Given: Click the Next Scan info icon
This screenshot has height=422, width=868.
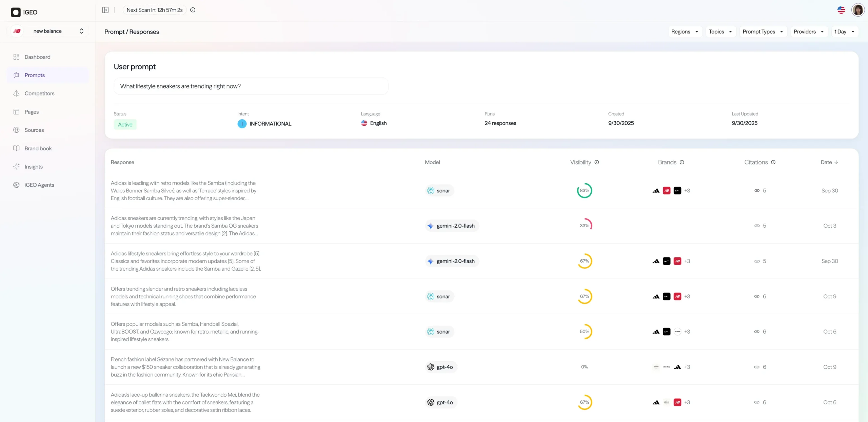Looking at the screenshot, I should click(193, 10).
